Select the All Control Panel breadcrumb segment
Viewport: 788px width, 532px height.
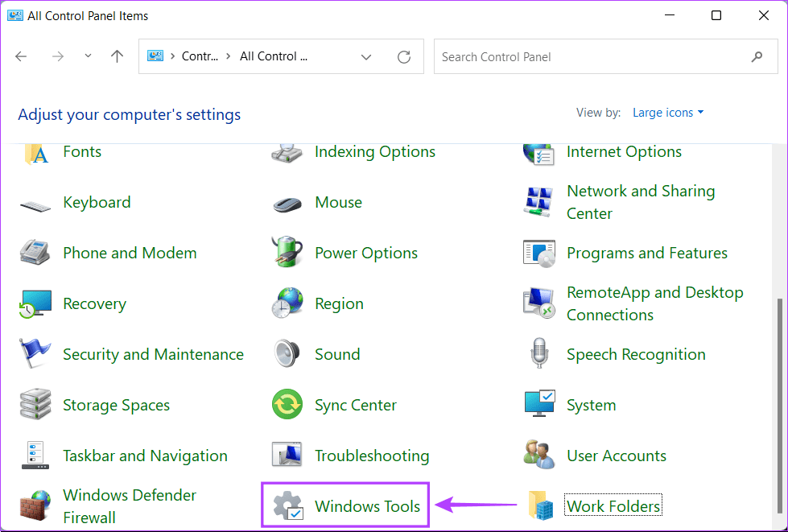pos(274,56)
